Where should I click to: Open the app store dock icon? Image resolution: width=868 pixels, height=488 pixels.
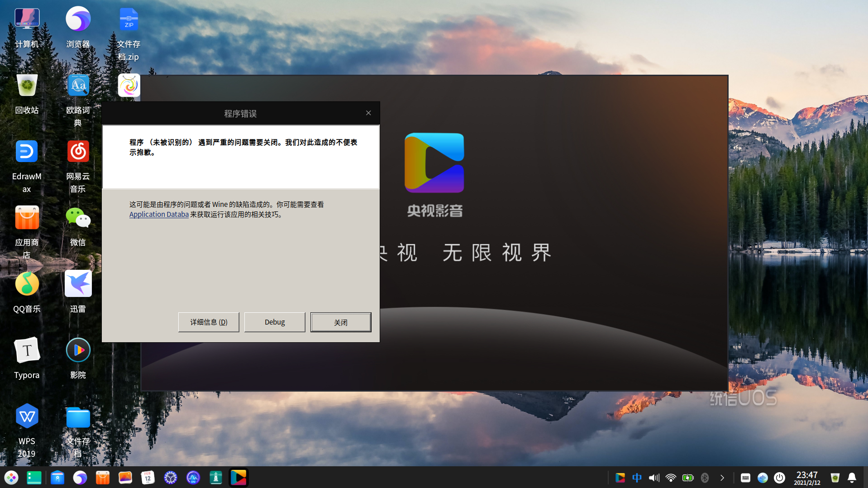pyautogui.click(x=103, y=478)
